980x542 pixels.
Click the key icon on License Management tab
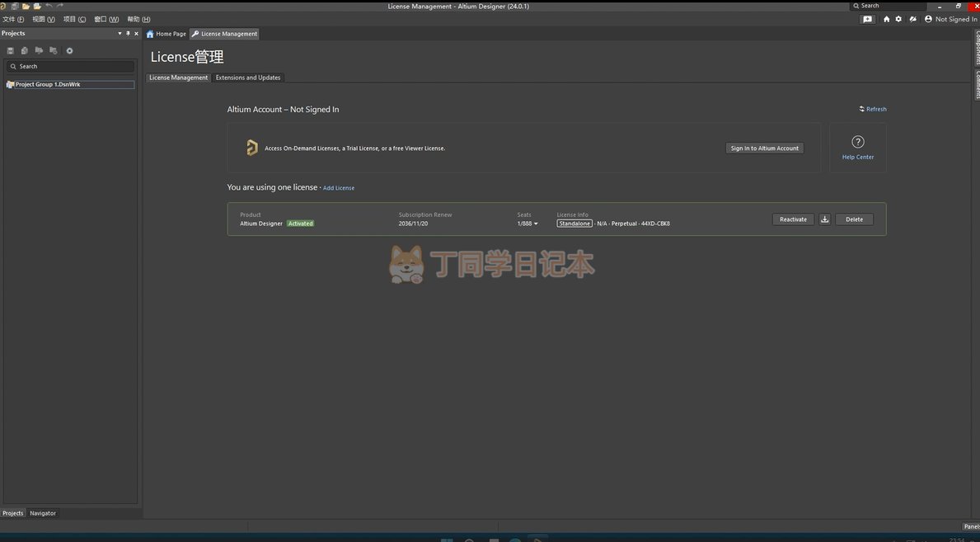[x=195, y=34]
